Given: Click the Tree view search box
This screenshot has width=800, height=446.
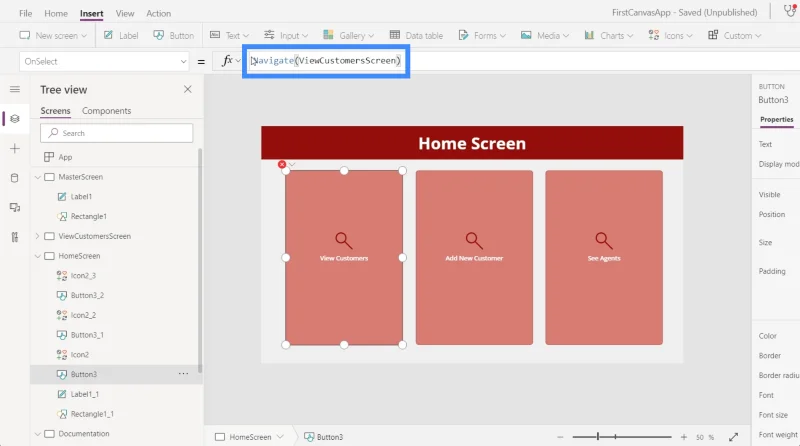Looking at the screenshot, I should click(x=116, y=133).
